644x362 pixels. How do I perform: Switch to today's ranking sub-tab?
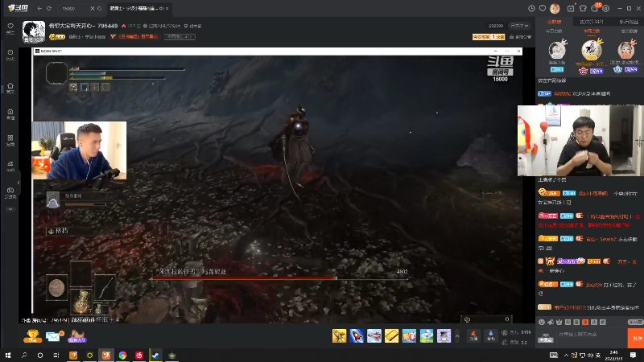(554, 31)
